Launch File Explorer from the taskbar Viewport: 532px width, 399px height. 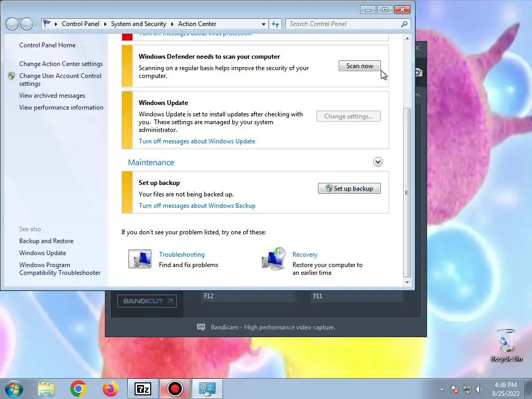(46, 389)
